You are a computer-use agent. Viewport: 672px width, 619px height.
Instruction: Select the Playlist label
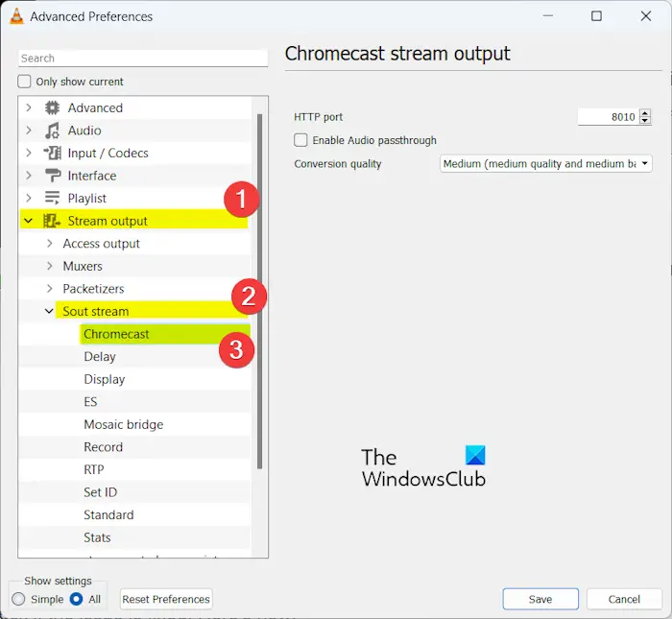pyautogui.click(x=87, y=199)
